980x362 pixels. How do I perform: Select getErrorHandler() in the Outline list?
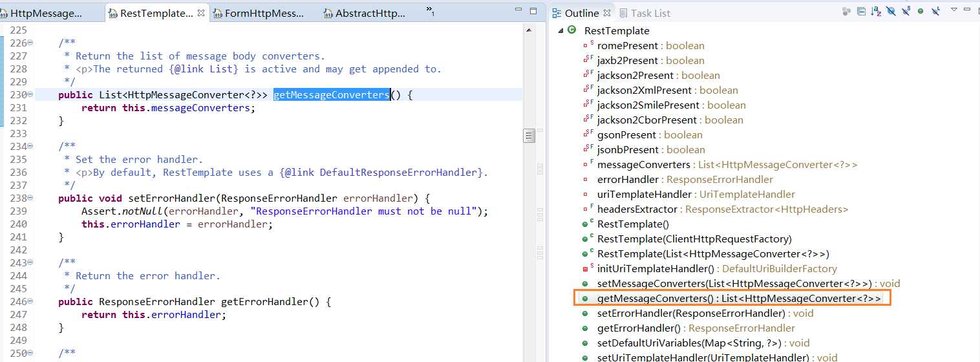point(696,328)
